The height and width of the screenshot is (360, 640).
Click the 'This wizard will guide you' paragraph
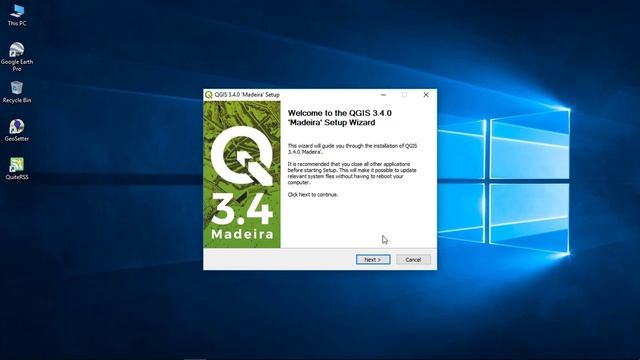click(352, 149)
